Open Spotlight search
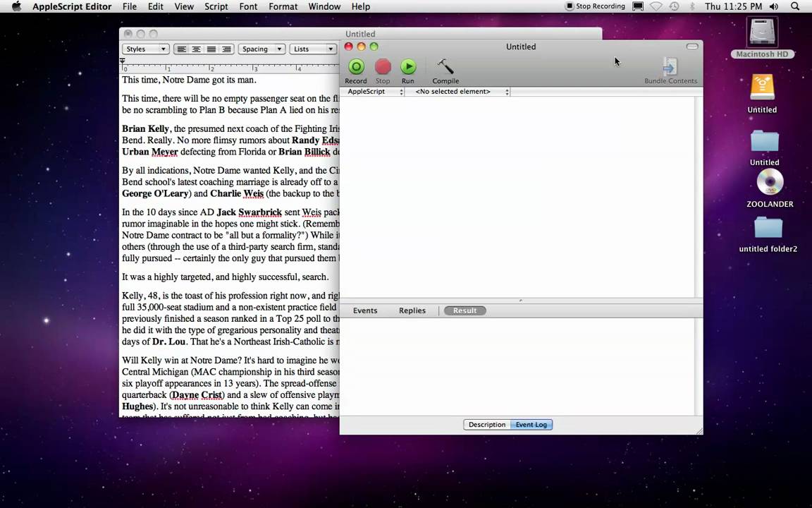This screenshot has height=508, width=812. pyautogui.click(x=795, y=6)
